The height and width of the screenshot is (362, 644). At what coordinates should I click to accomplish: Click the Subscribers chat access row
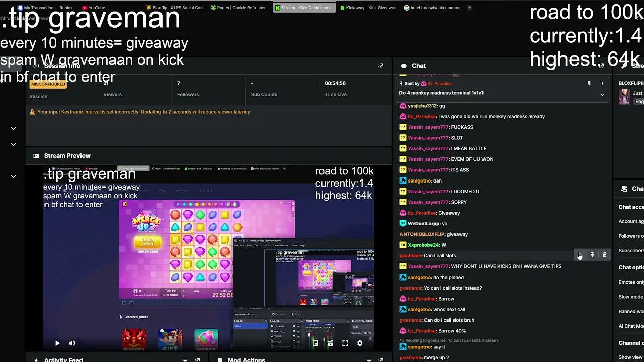631,251
